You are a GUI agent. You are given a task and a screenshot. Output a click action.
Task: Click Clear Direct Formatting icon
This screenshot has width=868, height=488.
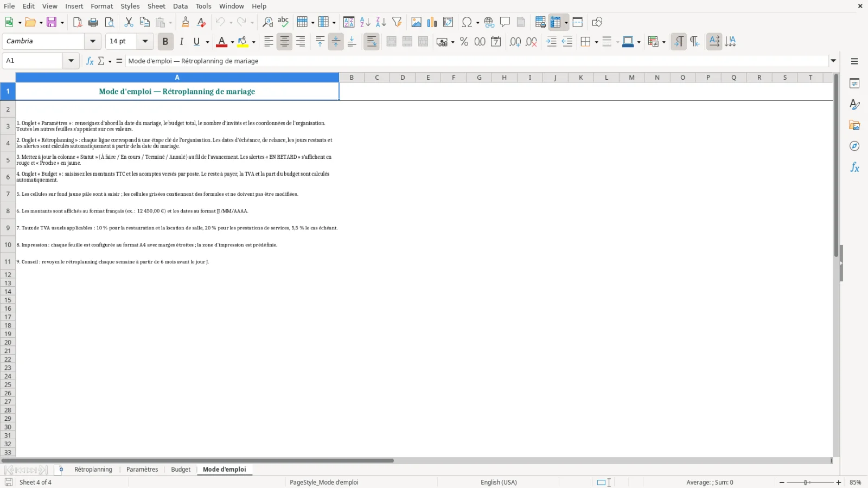[201, 22]
